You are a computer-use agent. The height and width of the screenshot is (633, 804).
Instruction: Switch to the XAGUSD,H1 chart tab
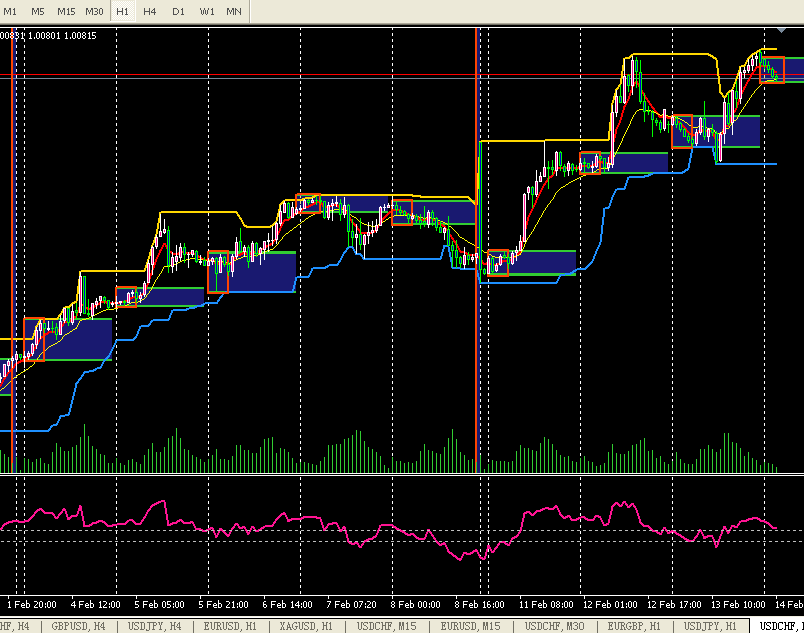[306, 626]
